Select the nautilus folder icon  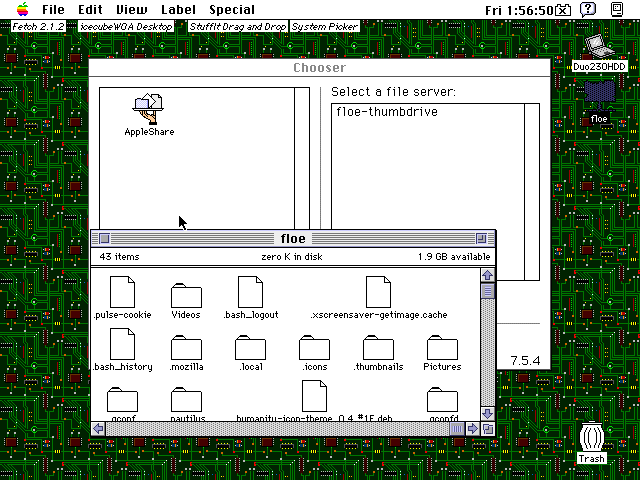coord(186,400)
